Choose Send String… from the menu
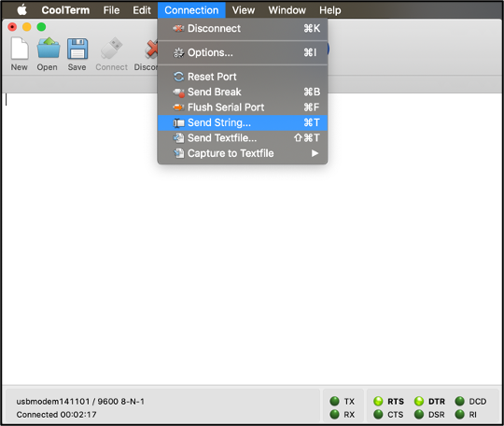The image size is (504, 426). pyautogui.click(x=243, y=122)
